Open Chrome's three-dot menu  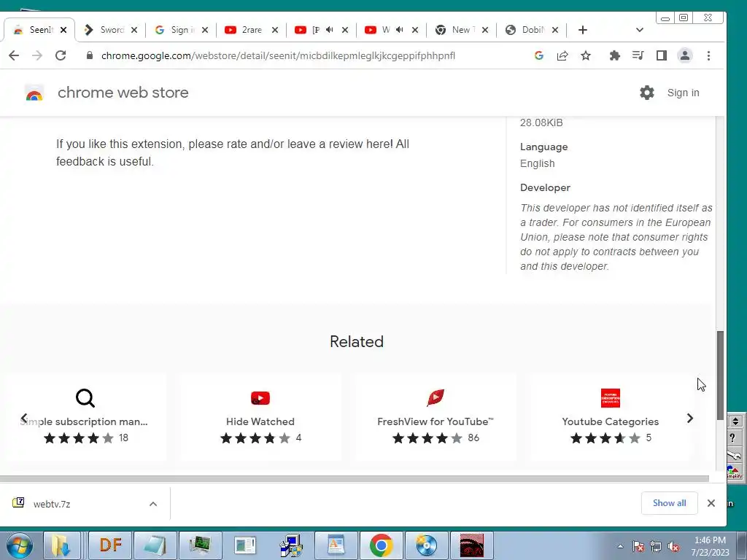(708, 55)
